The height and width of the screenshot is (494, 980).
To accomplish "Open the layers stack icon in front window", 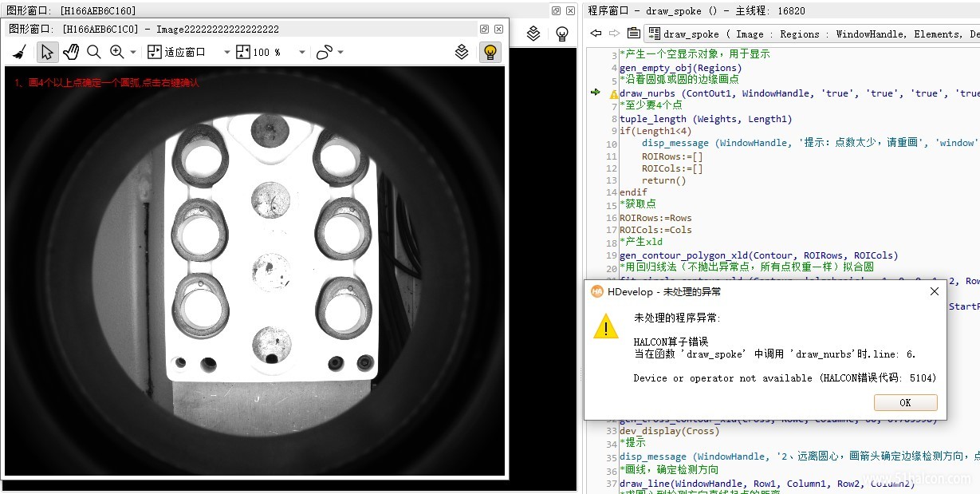I will (x=462, y=52).
